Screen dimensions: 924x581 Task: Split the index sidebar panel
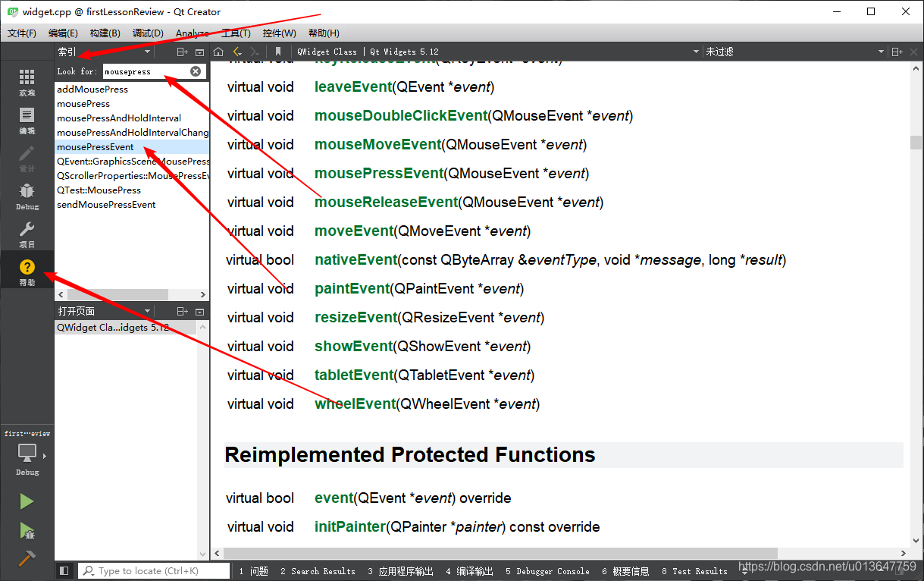point(182,52)
